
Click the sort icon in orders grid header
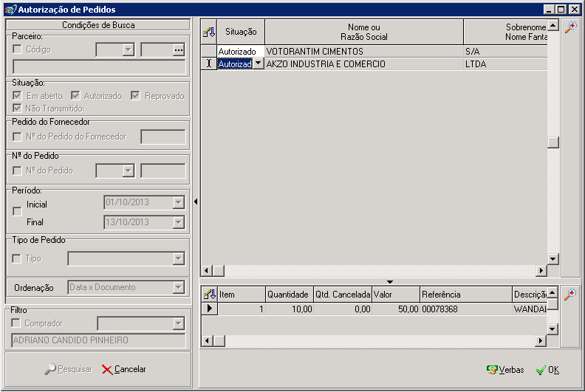209,32
